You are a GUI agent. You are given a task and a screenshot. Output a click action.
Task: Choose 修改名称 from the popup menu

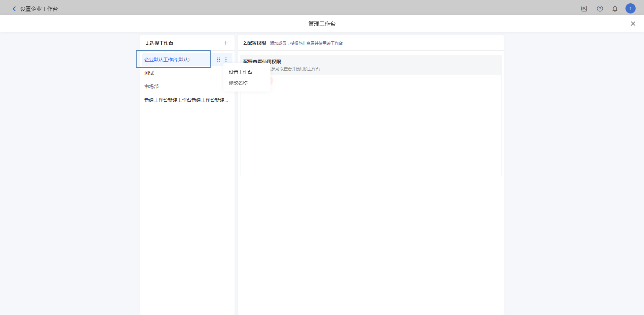click(x=238, y=83)
